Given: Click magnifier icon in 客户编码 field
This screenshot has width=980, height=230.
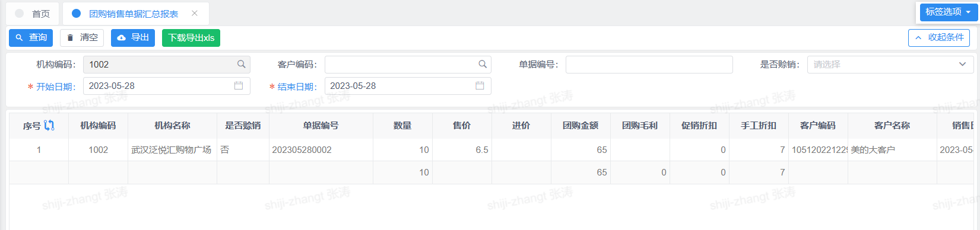Looking at the screenshot, I should [x=483, y=65].
